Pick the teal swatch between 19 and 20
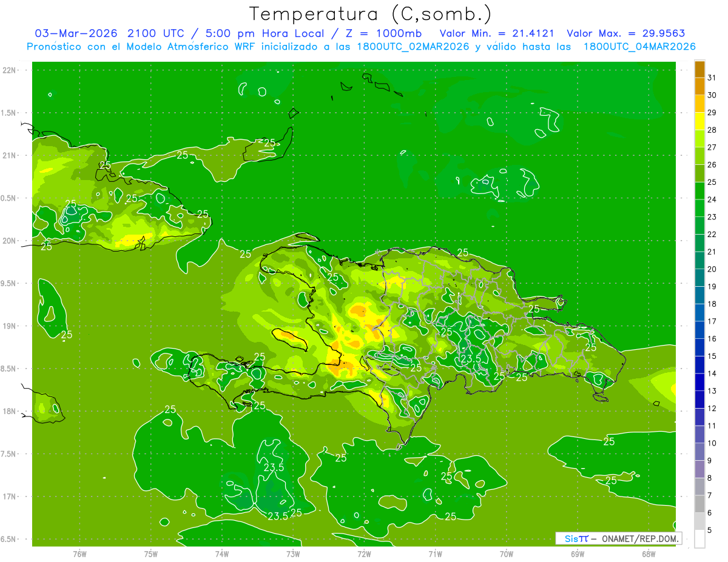This screenshot has height=562, width=728. click(699, 278)
